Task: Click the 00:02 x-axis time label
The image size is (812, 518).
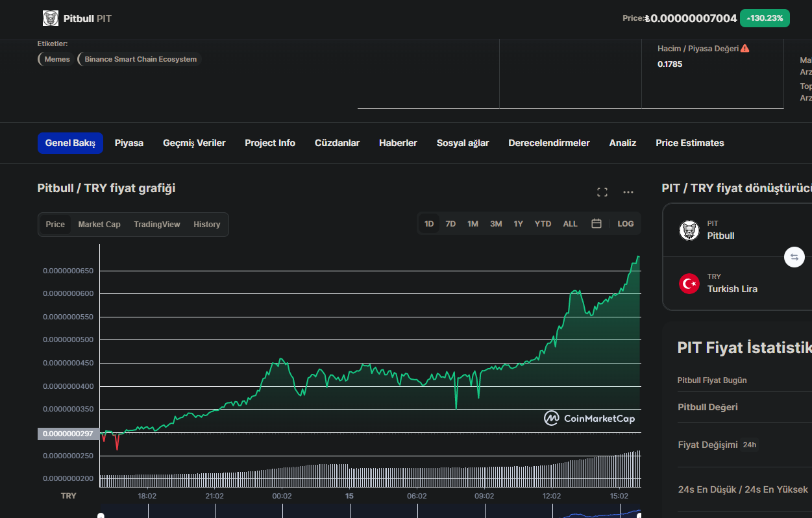Action: pos(282,496)
